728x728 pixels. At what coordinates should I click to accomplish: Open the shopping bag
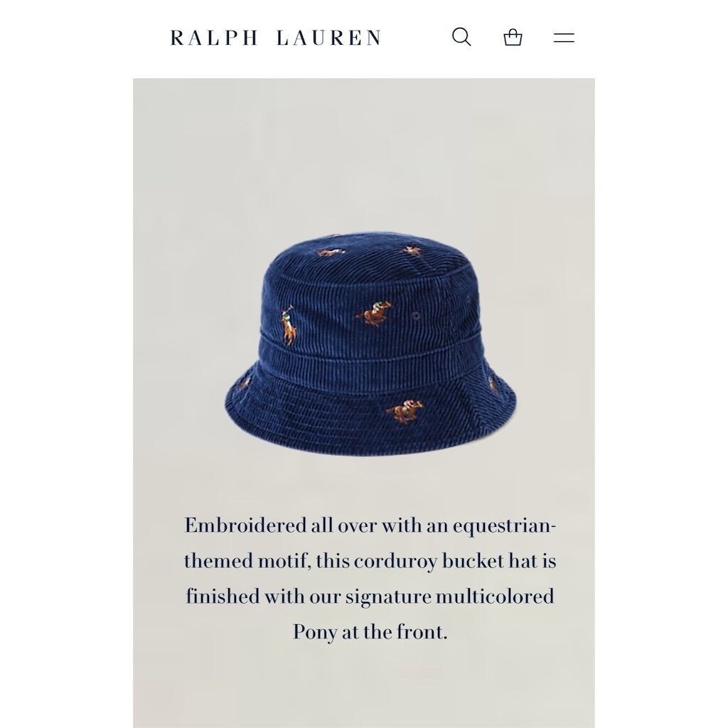tap(513, 37)
